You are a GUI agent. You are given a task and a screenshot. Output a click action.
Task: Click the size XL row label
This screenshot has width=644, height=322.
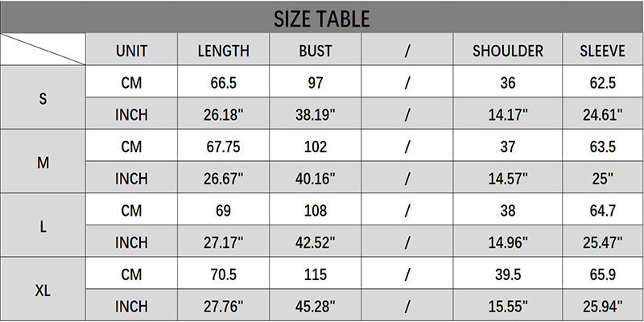(43, 291)
